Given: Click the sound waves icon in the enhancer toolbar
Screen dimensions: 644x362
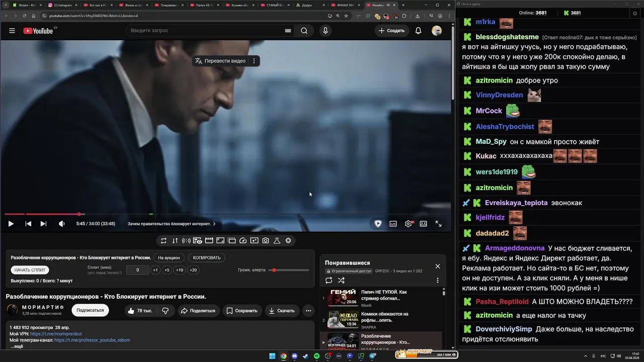Looking at the screenshot, I should [x=186, y=241].
